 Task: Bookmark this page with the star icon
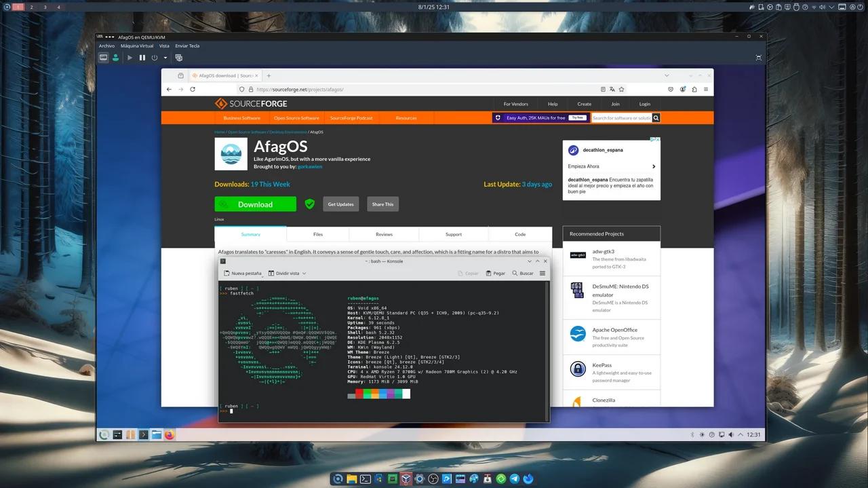click(621, 89)
